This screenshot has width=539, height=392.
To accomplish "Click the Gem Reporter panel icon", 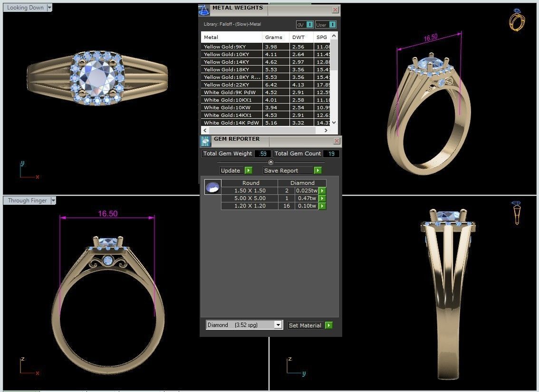I will click(205, 141).
